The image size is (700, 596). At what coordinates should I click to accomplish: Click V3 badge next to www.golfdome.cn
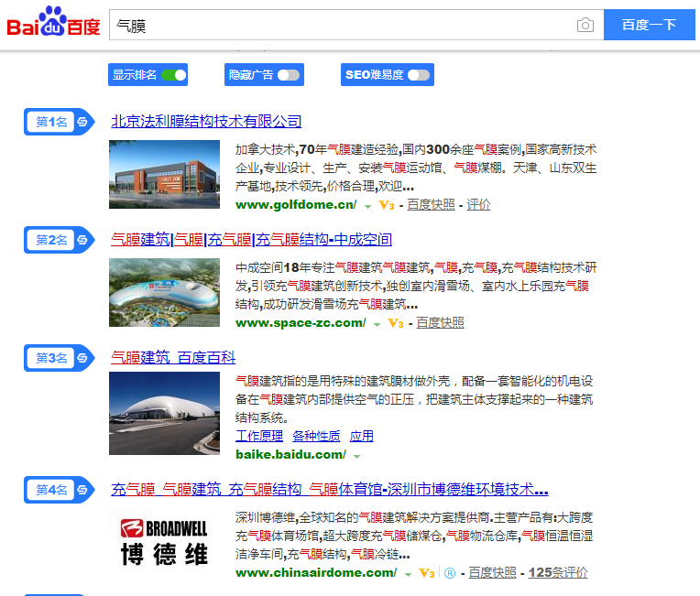click(x=387, y=205)
